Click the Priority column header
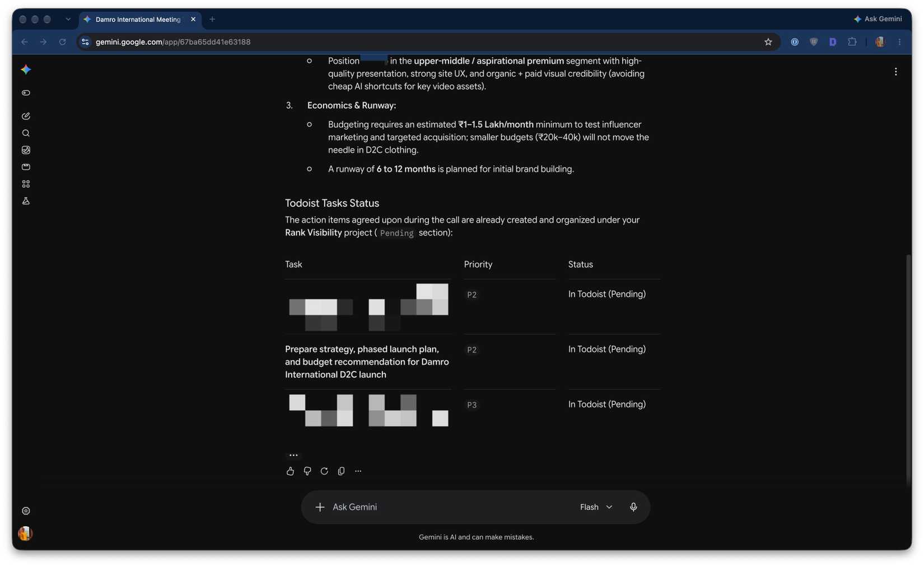The image size is (924, 566). [x=478, y=265]
